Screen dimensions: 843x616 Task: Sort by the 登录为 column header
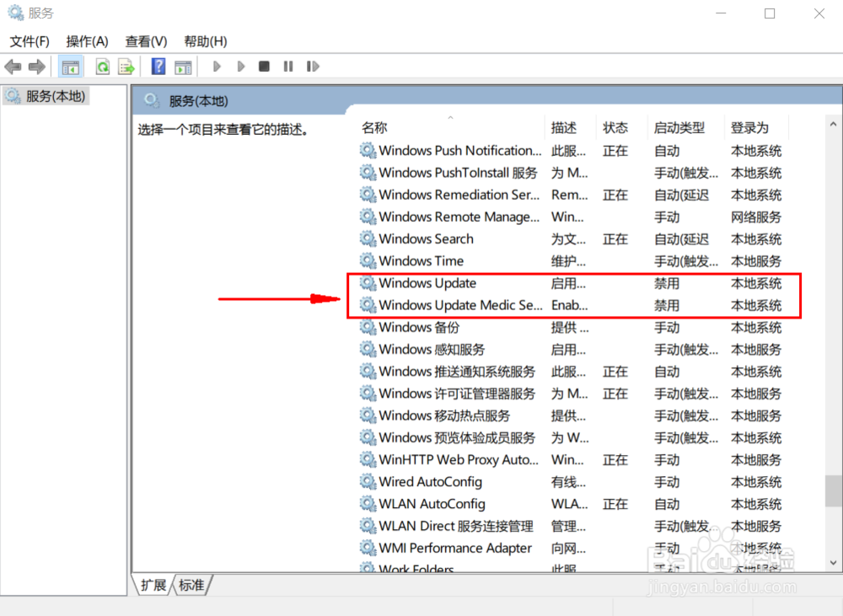[749, 128]
